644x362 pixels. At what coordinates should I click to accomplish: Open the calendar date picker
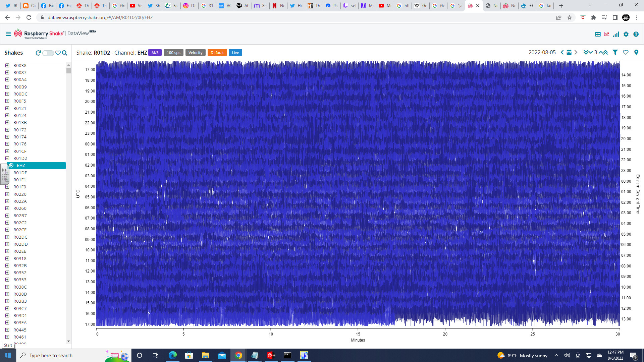[569, 52]
